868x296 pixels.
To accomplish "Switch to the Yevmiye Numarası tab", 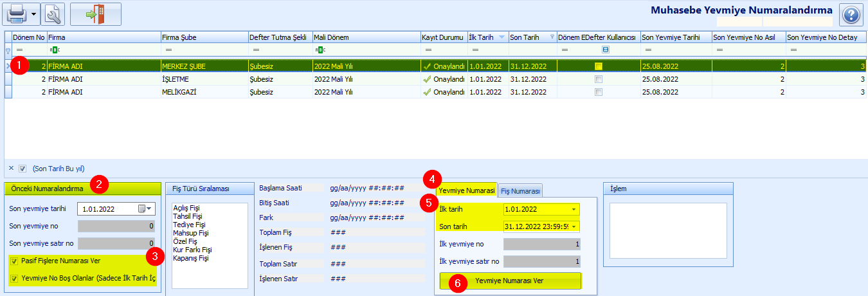I will pyautogui.click(x=466, y=190).
